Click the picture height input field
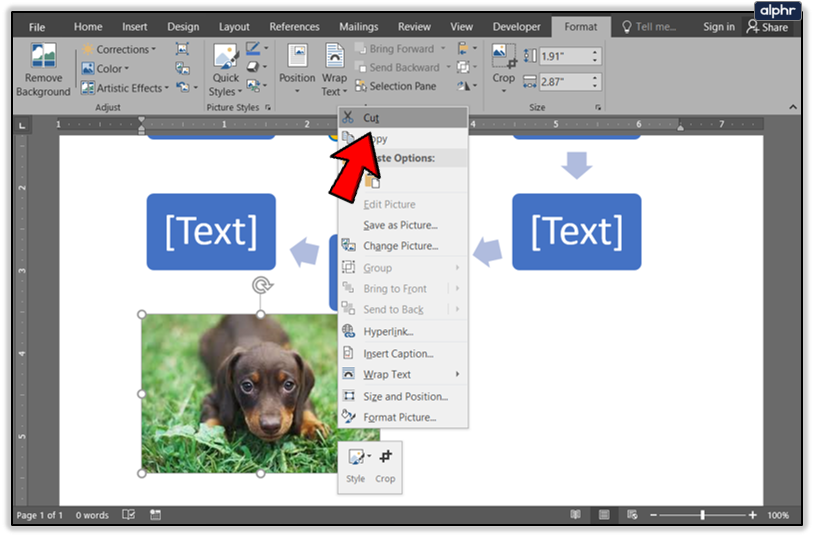814x537 pixels. (561, 56)
